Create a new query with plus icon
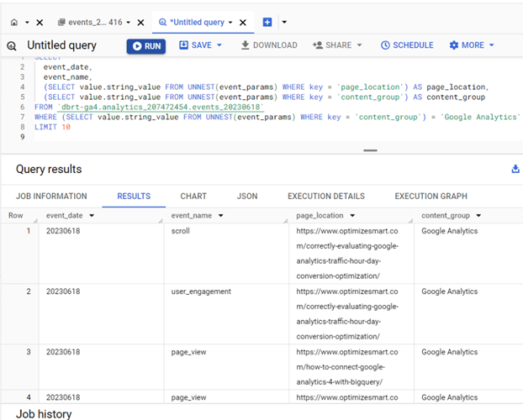The width and height of the screenshot is (523, 420). coord(267,23)
